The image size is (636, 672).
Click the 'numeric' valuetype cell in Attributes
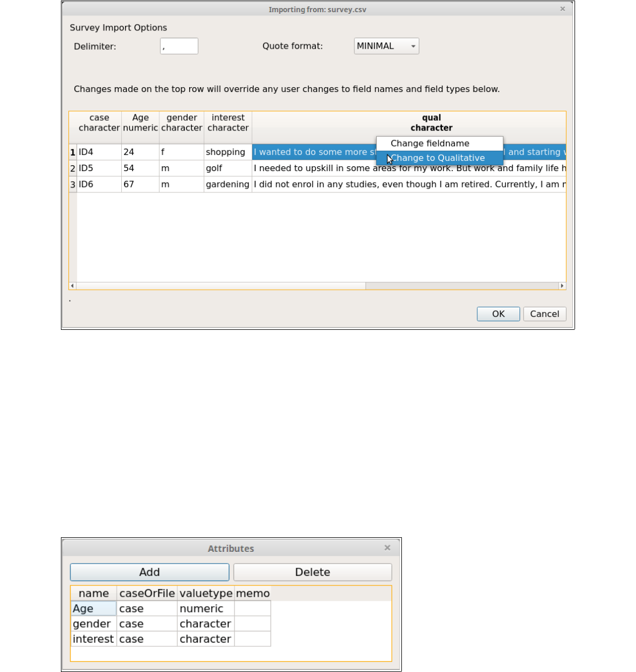206,608
